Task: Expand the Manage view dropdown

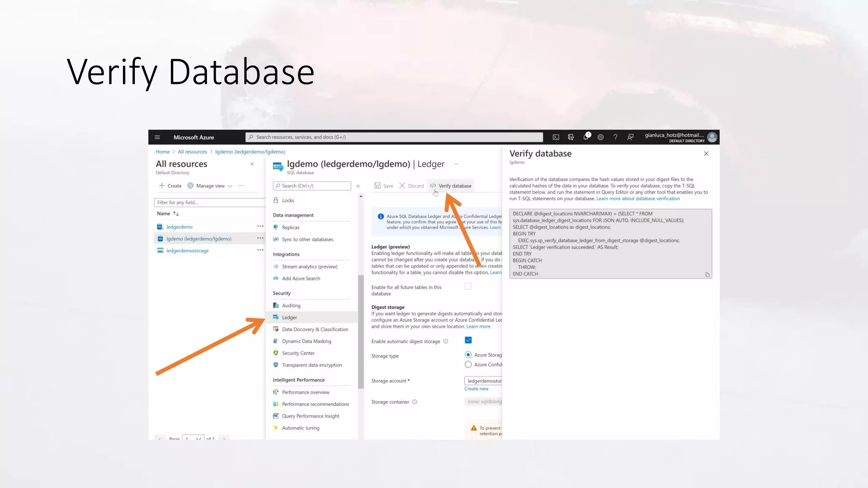Action: click(x=210, y=186)
